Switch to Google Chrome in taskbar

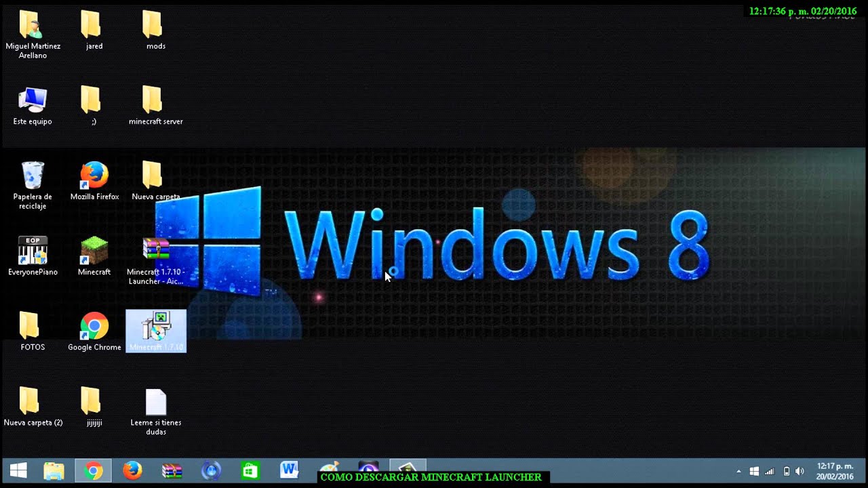94,471
